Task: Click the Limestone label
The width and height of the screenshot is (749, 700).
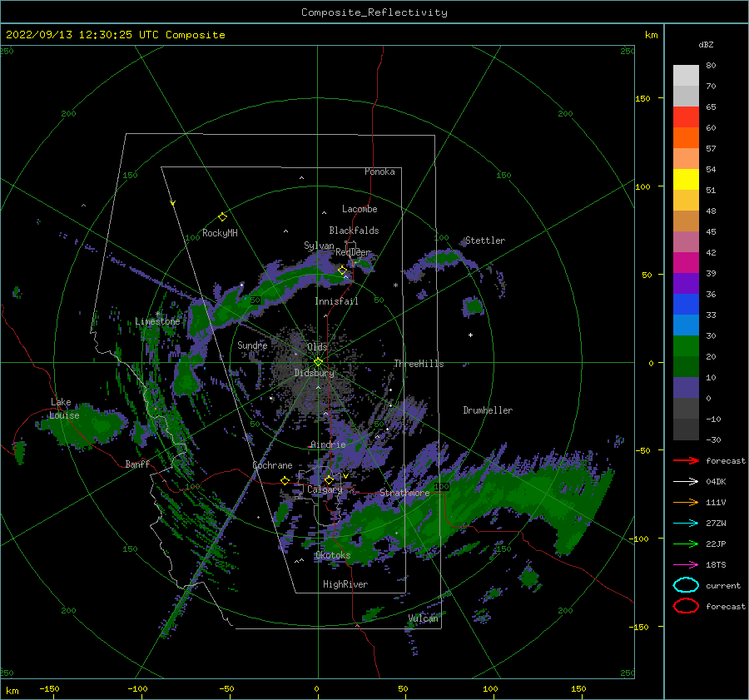Action: point(157,321)
